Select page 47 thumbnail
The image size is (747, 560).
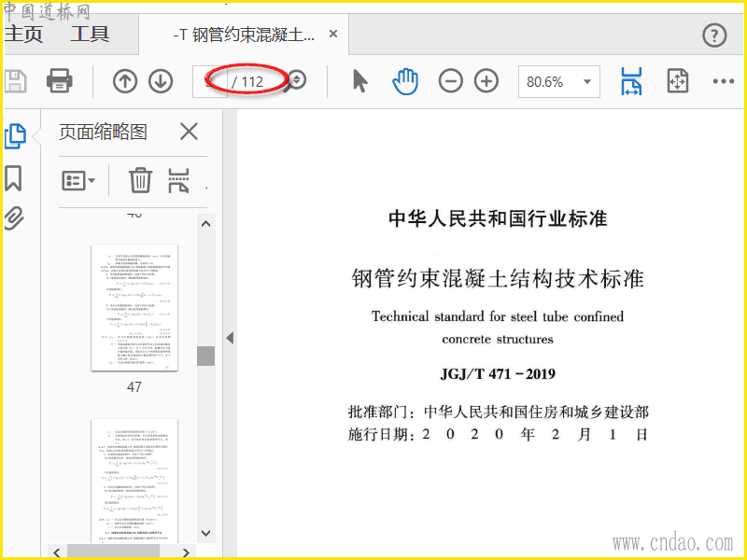click(134, 308)
